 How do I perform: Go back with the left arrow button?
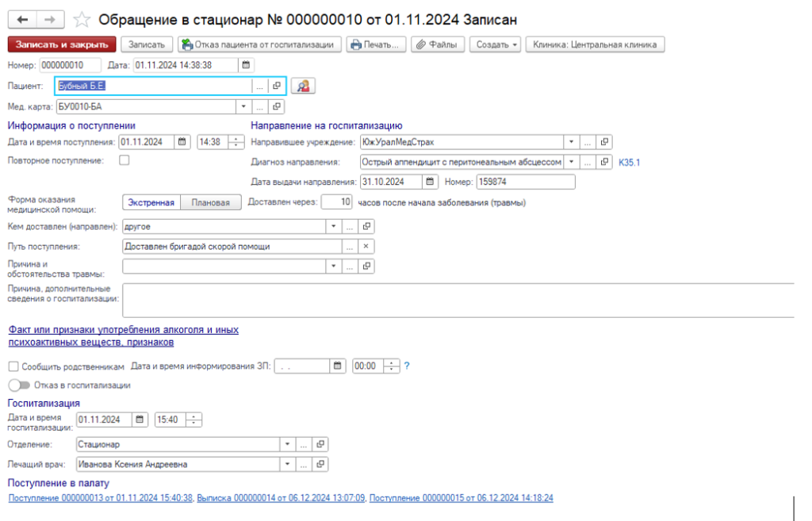22,20
